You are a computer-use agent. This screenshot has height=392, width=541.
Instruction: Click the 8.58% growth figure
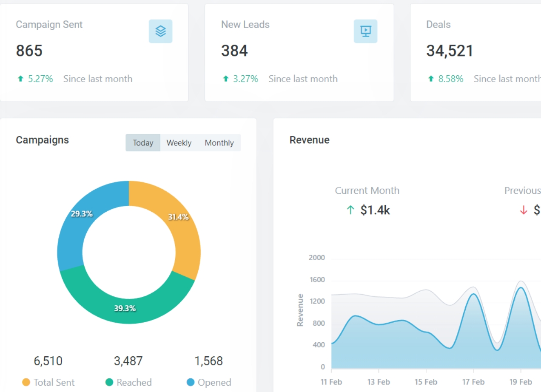click(x=451, y=79)
